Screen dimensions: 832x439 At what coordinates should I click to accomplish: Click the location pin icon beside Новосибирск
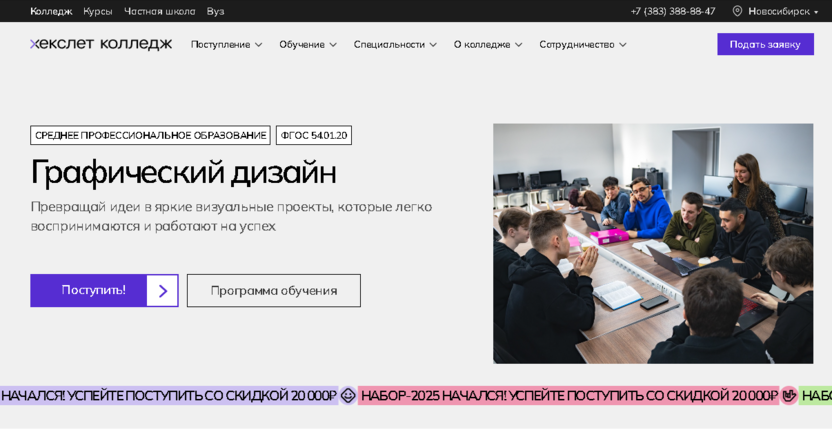tap(737, 11)
